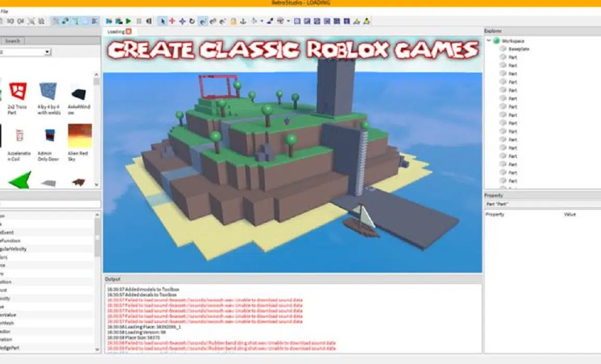Open the Toolbox category dropdown
Screen dimensions: 601x364
47,51
